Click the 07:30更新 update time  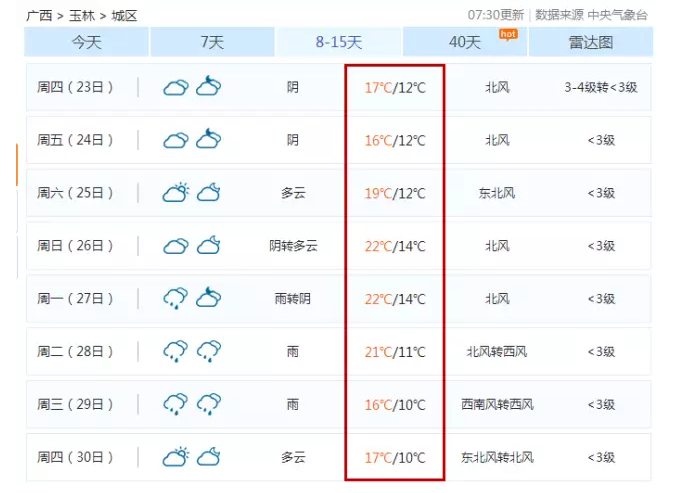pyautogui.click(x=496, y=15)
